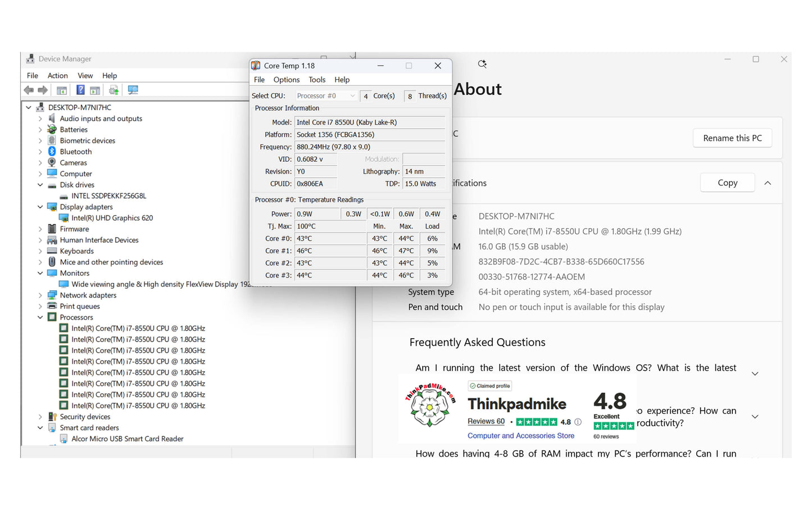Screen dimensions: 812x510
Task: Open the File menu in Device Manager
Action: [x=33, y=75]
